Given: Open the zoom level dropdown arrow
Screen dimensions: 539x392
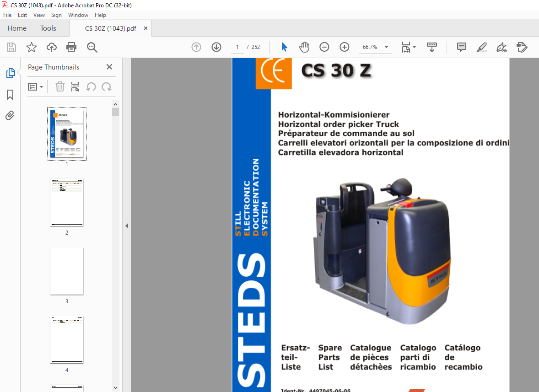Looking at the screenshot, I should coord(386,47).
